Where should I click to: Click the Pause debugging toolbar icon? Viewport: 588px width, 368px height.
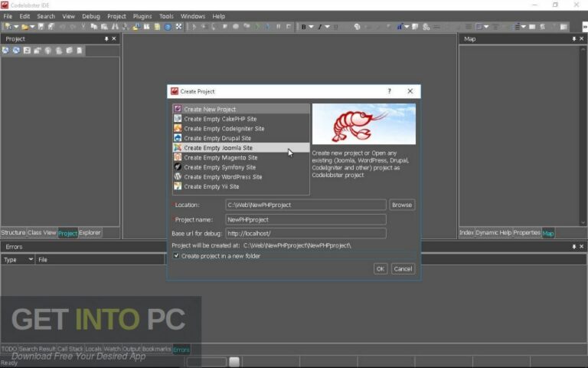[278, 27]
